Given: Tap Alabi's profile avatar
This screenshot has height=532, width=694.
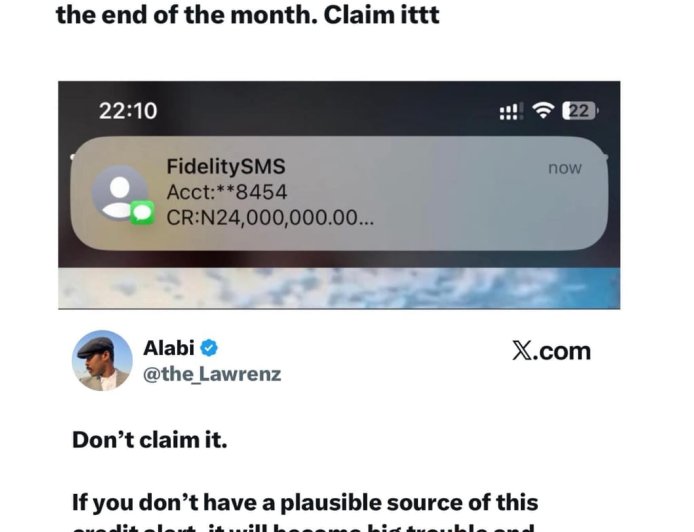Looking at the screenshot, I should tap(102, 360).
